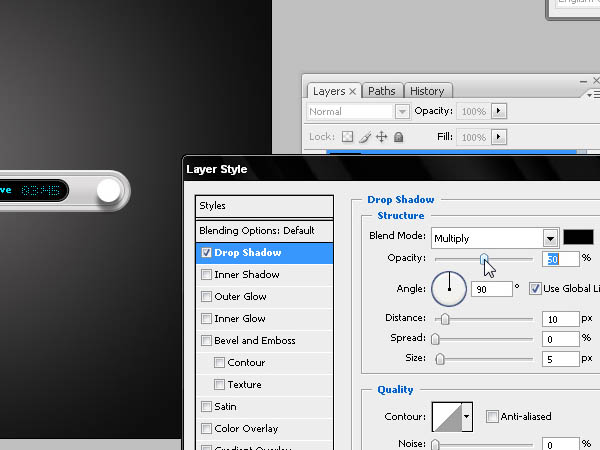Viewport: 600px width, 450px height.
Task: Open the Layers panel flyout menu icon
Action: [594, 95]
